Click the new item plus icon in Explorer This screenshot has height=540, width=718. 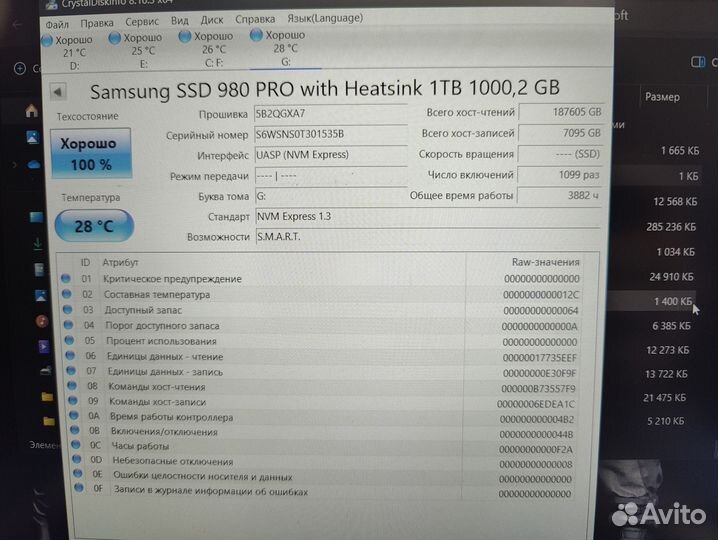(x=20, y=69)
